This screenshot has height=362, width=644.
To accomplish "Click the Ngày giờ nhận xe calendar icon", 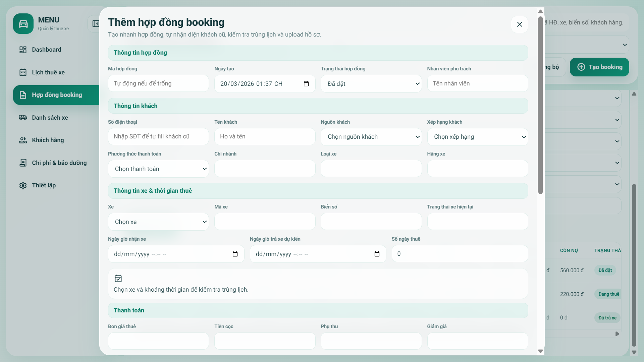I will 235,254.
